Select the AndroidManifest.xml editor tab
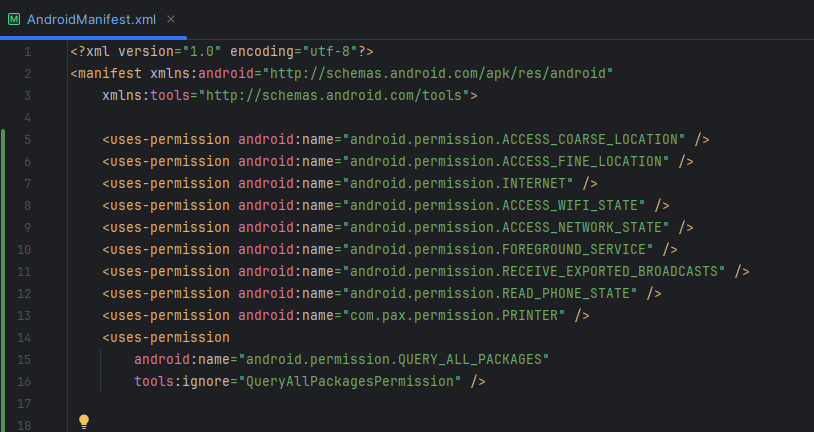The image size is (814, 432). 91,19
